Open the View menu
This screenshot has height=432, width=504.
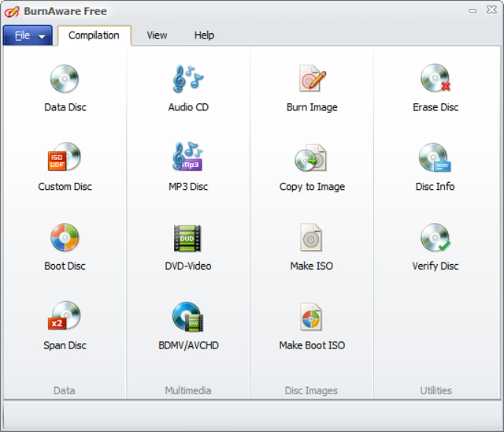pyautogui.click(x=157, y=35)
